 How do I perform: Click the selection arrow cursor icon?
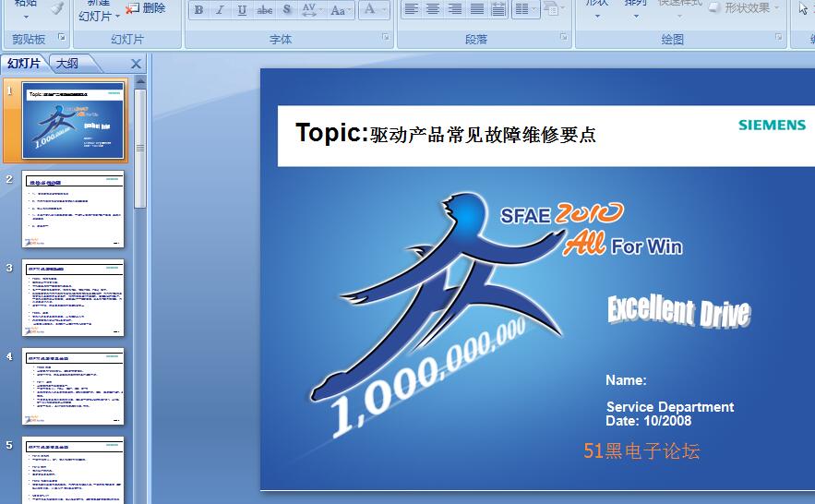(x=804, y=9)
